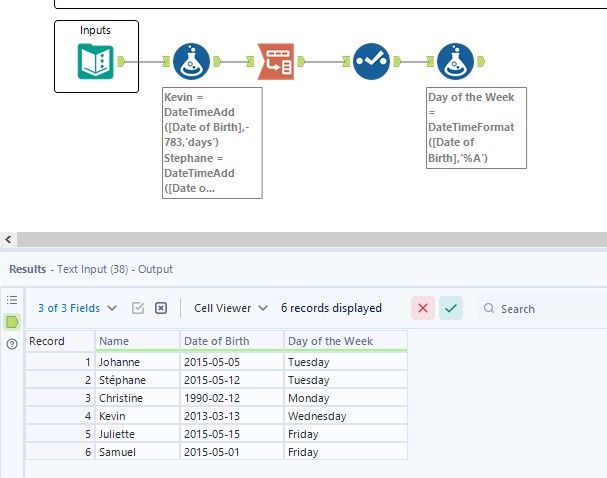Click the red X cancel changes button

coord(423,308)
